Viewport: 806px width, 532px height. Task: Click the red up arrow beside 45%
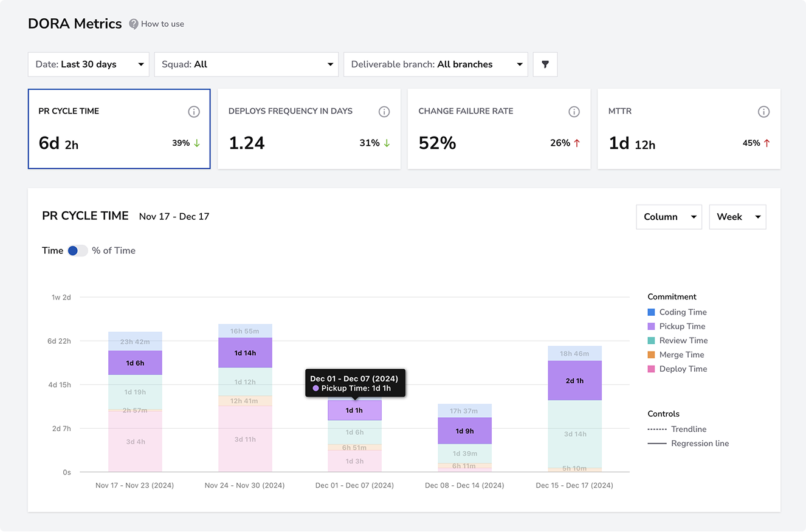click(x=766, y=143)
